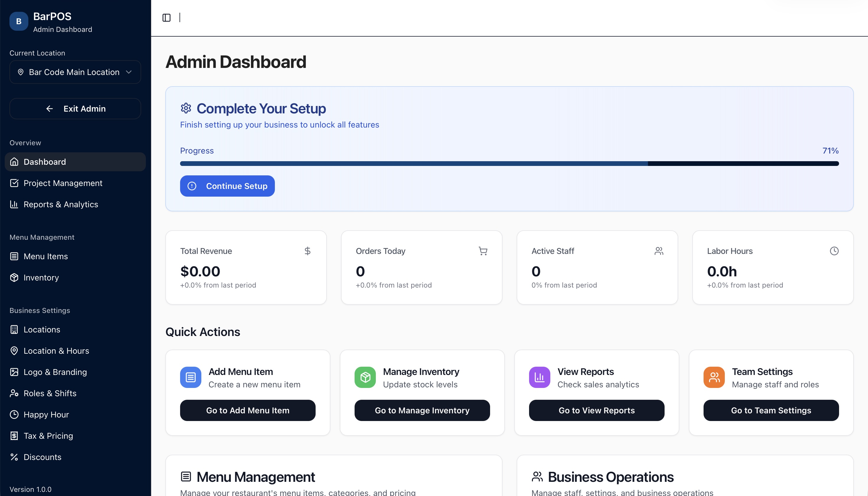Click the cart icon on Orders Today card
Image resolution: width=868 pixels, height=496 pixels.
(x=483, y=251)
